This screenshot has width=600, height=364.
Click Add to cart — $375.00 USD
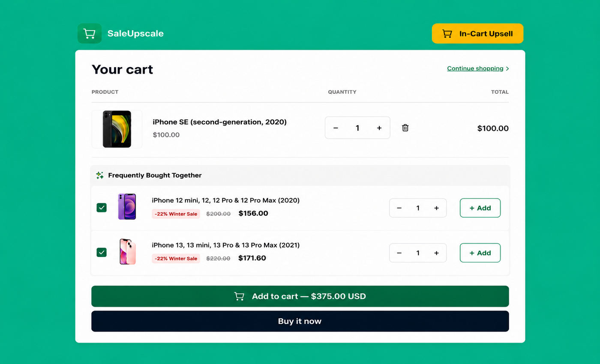300,296
